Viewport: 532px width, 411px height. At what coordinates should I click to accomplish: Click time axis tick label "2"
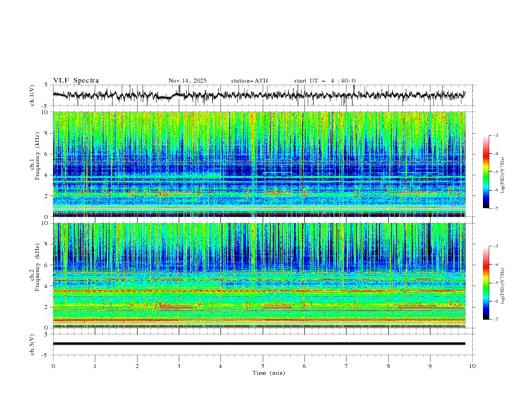pyautogui.click(x=137, y=366)
